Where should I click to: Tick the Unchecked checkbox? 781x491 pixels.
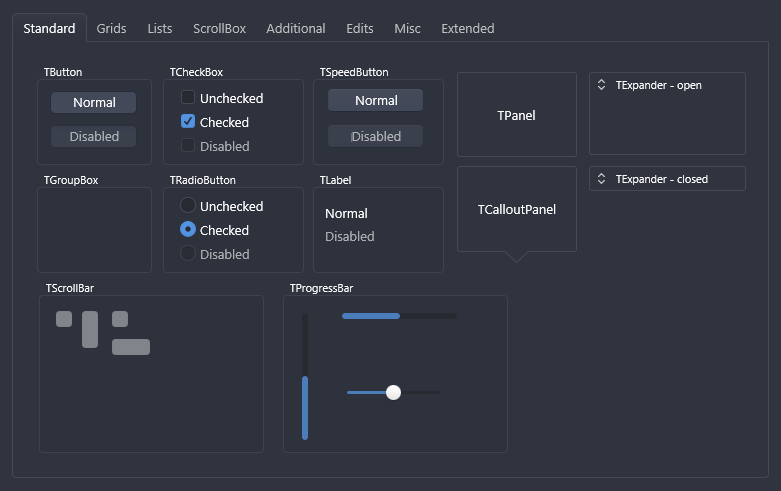click(x=188, y=97)
